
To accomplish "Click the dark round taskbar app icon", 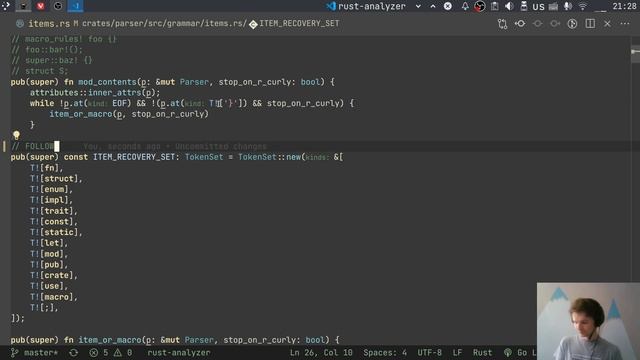I will click(x=58, y=6).
